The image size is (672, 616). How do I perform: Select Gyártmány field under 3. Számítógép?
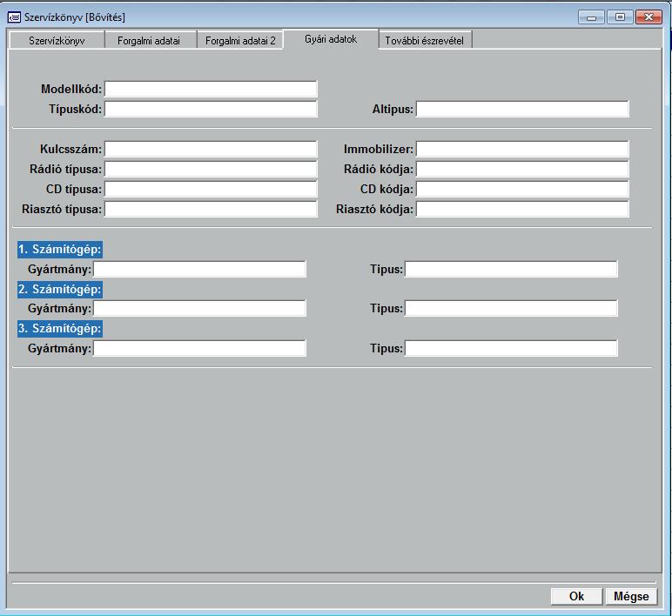pos(199,348)
